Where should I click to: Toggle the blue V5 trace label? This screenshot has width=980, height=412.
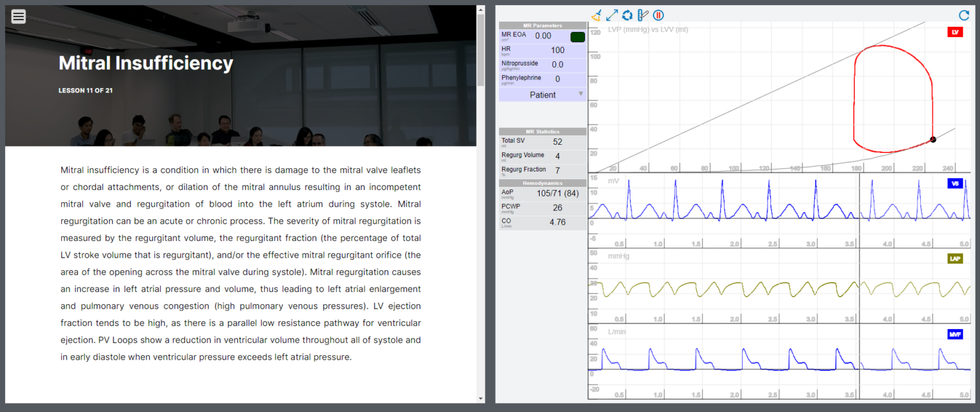954,184
